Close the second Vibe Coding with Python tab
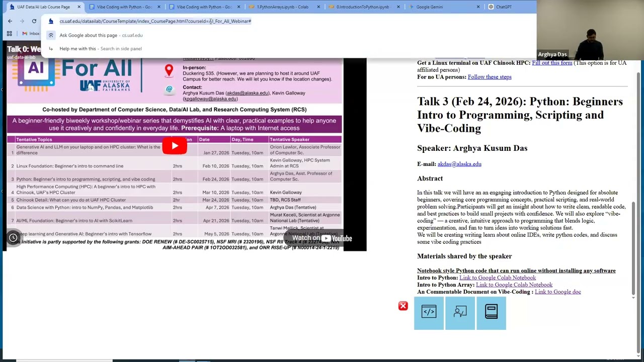Viewport: 644px width, 362px height. click(x=238, y=7)
